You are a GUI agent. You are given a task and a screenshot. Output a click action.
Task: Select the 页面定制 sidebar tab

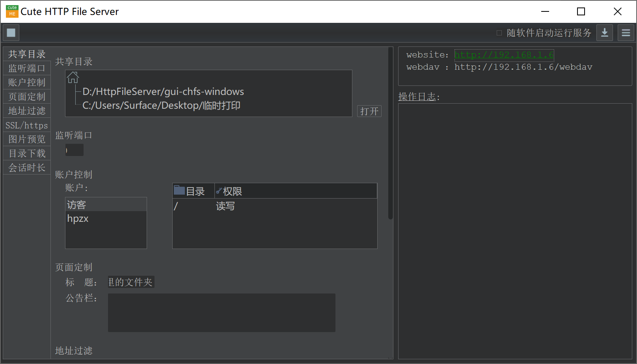coord(27,97)
